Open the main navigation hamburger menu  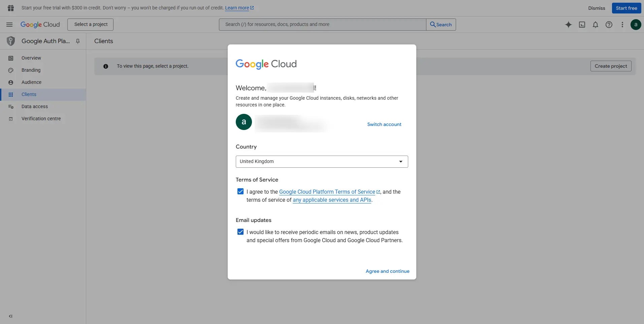click(9, 25)
